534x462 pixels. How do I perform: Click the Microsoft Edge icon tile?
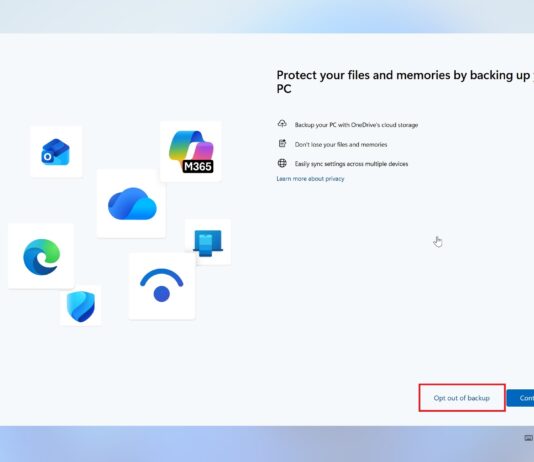point(41,256)
